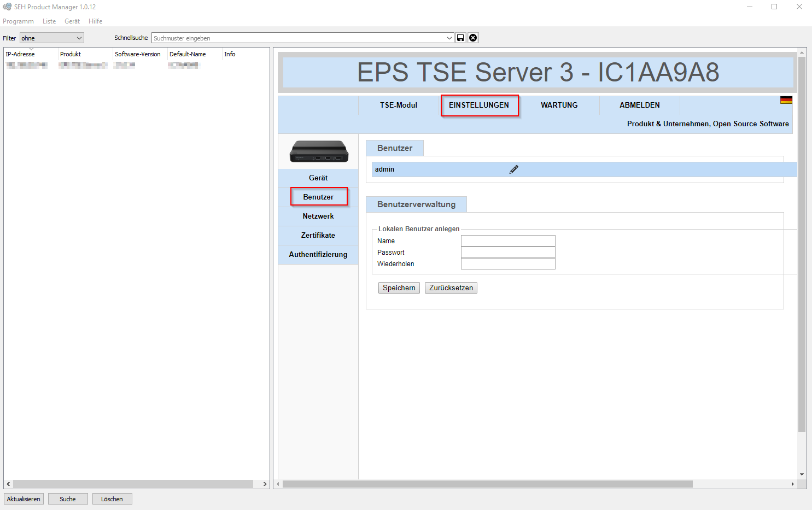Screen dimensions: 812x510
Task: Open the Gerät menu
Action: coord(72,21)
